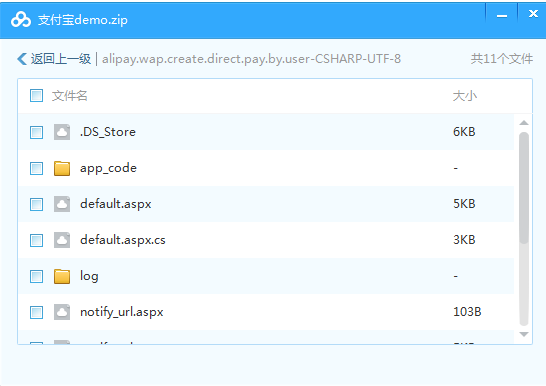Screen dimensions: 546x386
Task: Click the 大小 column header
Action: [465, 95]
